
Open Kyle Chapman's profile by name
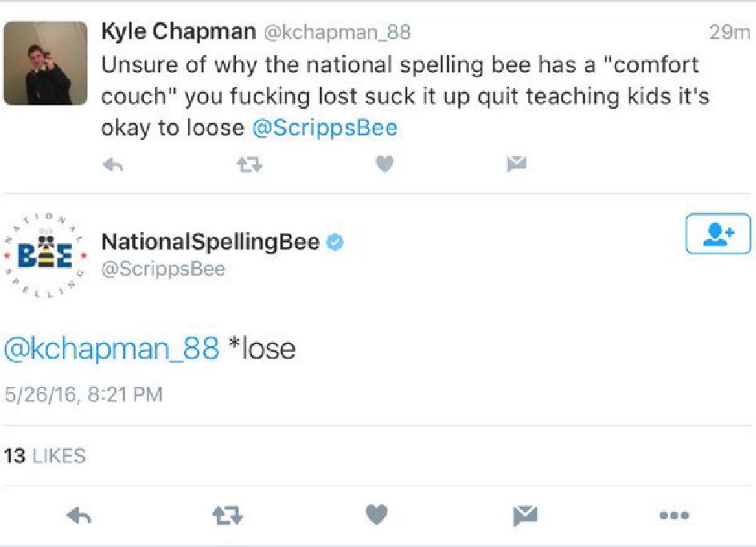pos(178,32)
